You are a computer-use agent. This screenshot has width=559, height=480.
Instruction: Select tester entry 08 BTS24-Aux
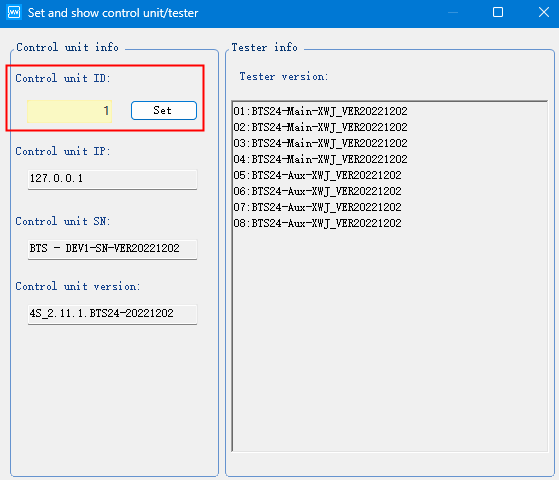(x=317, y=223)
